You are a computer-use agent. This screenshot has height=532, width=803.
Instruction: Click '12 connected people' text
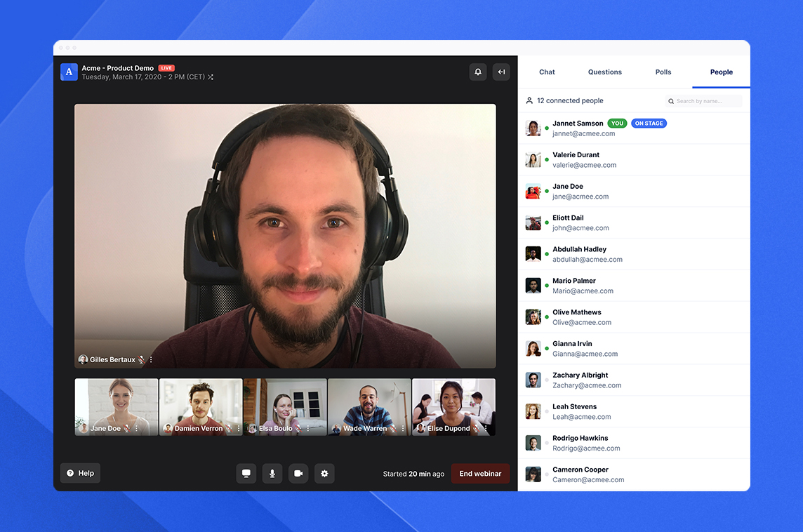(x=570, y=101)
